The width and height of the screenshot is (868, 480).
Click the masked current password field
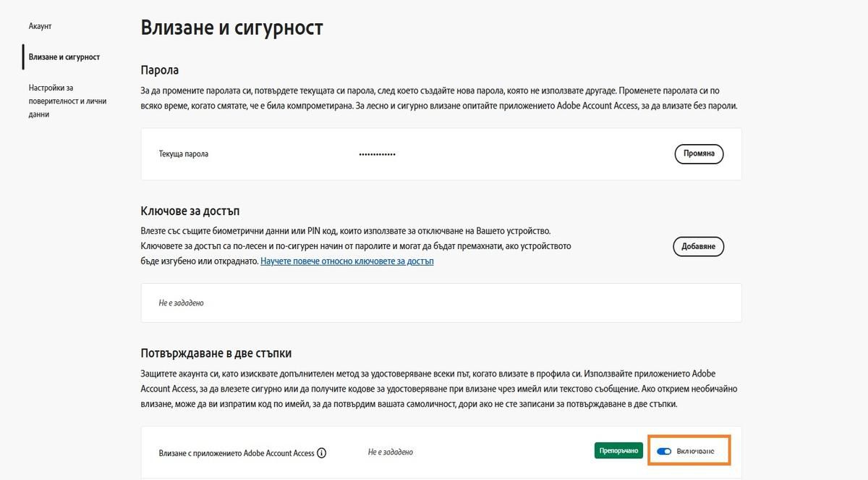coord(376,153)
